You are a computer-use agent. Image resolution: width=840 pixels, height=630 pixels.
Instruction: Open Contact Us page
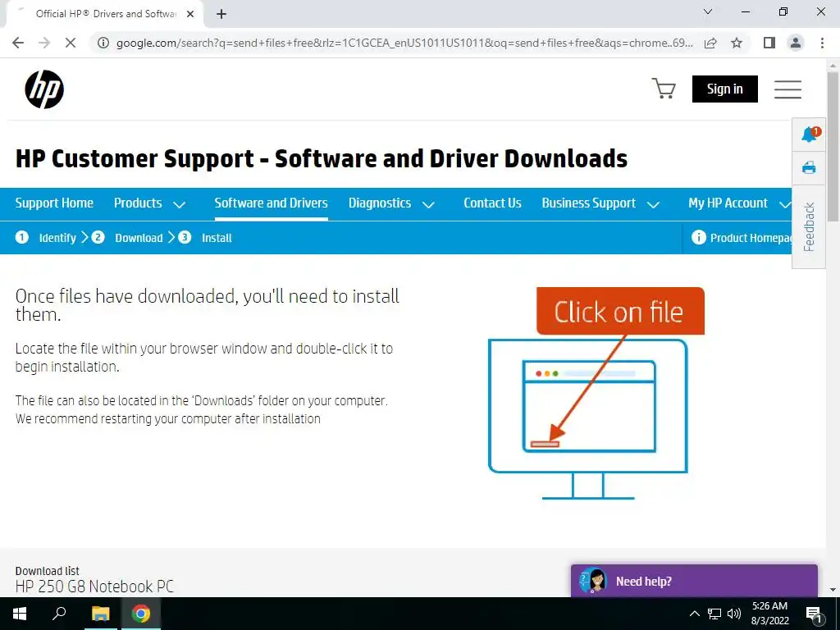(x=492, y=203)
